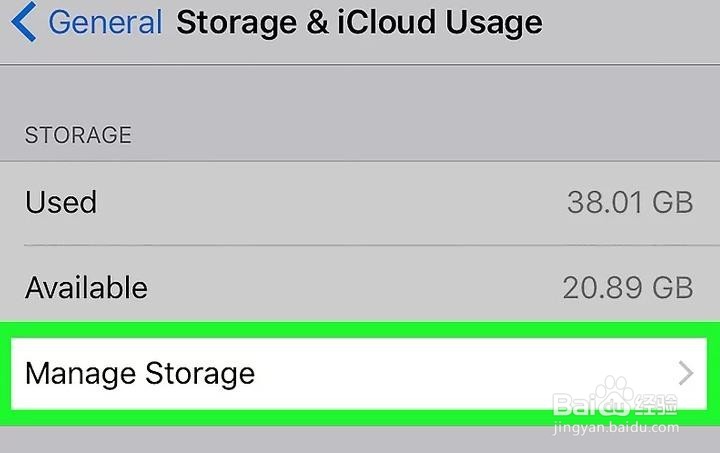Tap the word Manage in the highlighted row
The width and height of the screenshot is (720, 453).
click(x=80, y=374)
